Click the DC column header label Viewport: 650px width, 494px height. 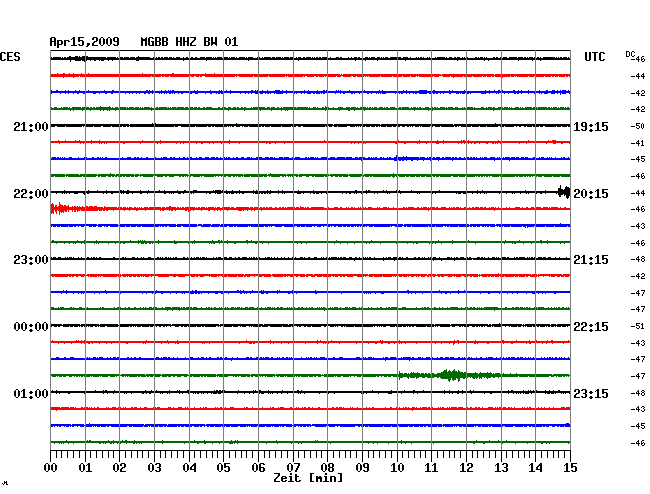coord(630,54)
